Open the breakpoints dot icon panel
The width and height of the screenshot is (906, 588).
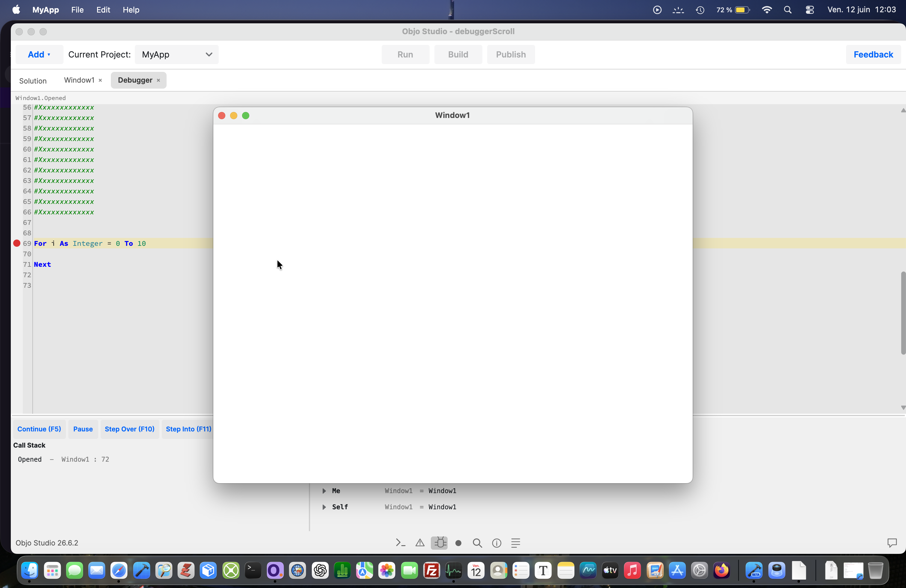coord(458,543)
